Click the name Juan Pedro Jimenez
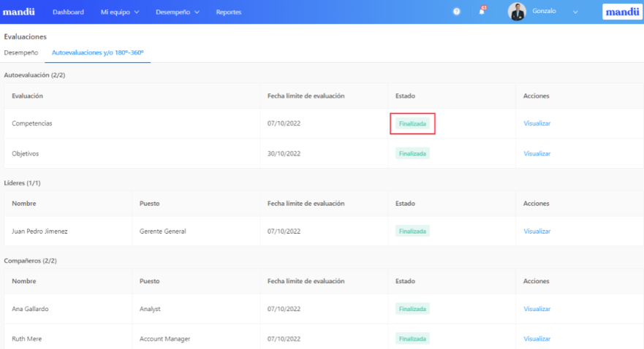Image resolution: width=644 pixels, height=349 pixels. coord(39,231)
